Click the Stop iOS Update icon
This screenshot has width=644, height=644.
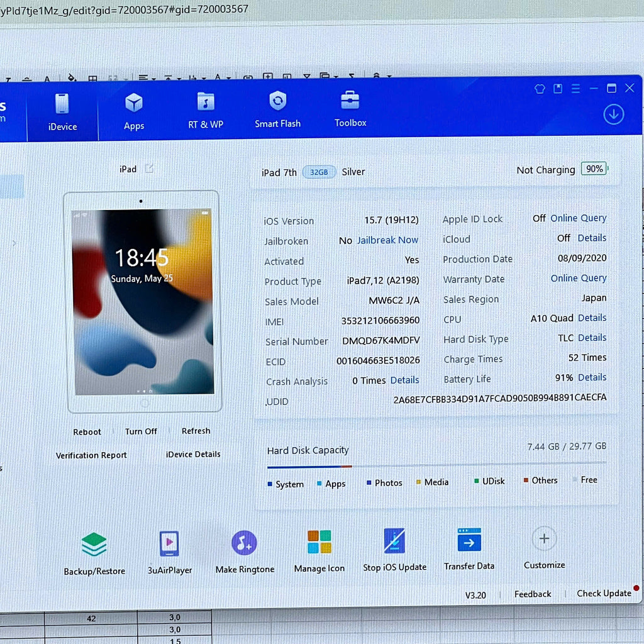point(394,541)
